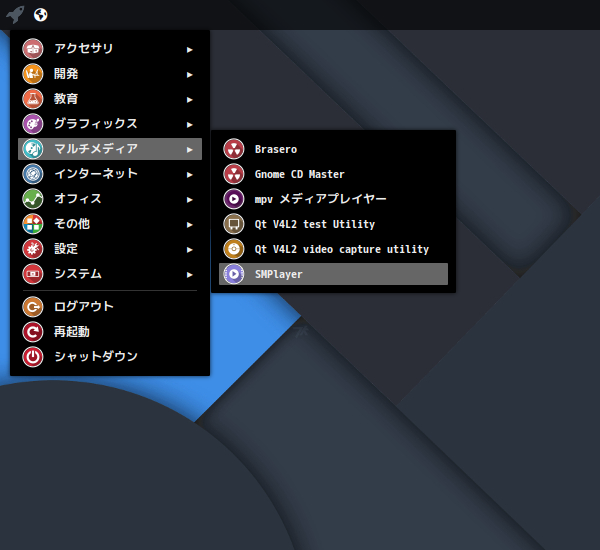Open the システム menu entry
This screenshot has width=600, height=550.
coord(110,274)
